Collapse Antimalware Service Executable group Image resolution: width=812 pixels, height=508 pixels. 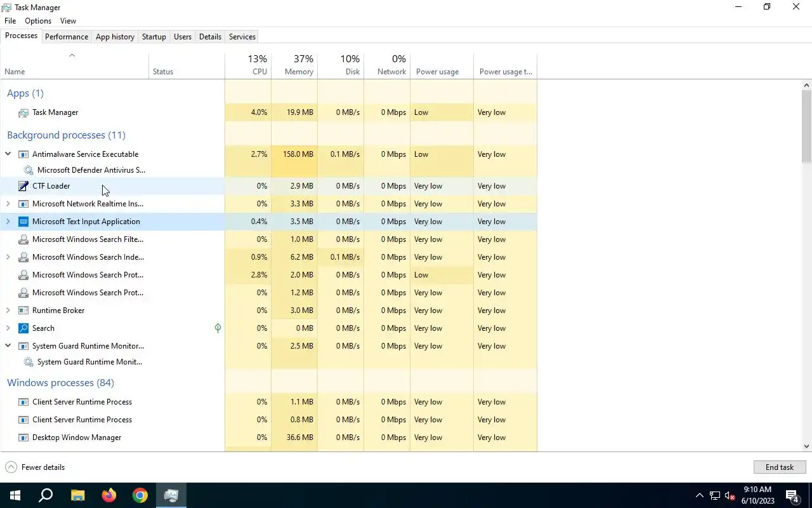tap(8, 154)
